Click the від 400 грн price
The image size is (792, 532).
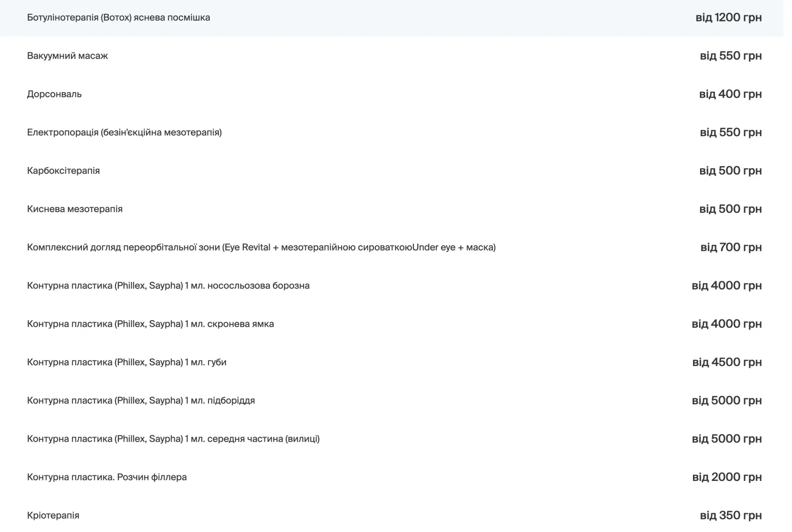[731, 94]
